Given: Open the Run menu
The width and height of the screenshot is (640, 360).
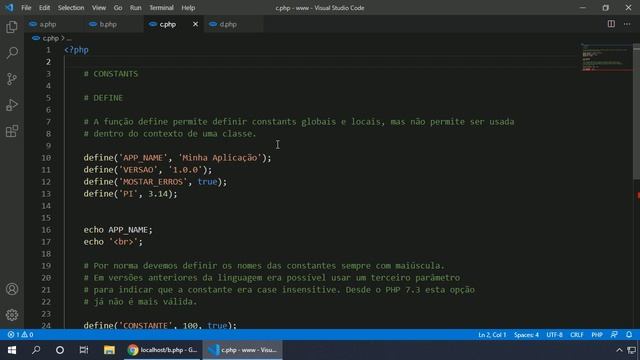Looking at the screenshot, I should click(x=136, y=8).
